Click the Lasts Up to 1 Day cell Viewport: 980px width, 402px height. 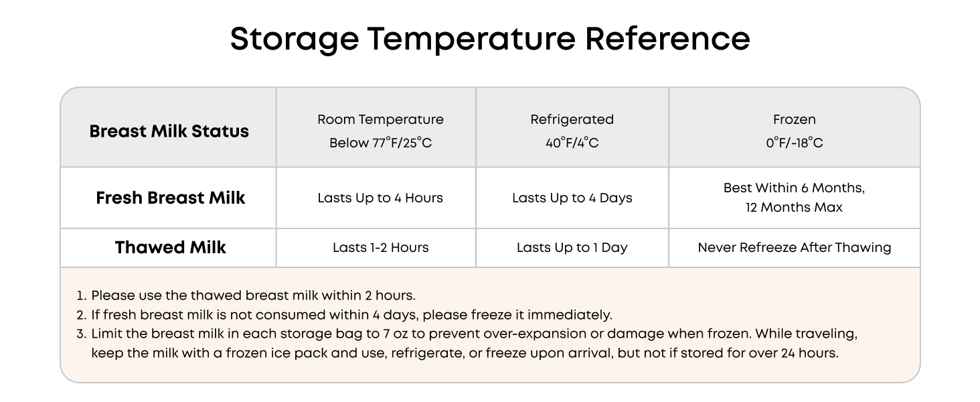(572, 247)
